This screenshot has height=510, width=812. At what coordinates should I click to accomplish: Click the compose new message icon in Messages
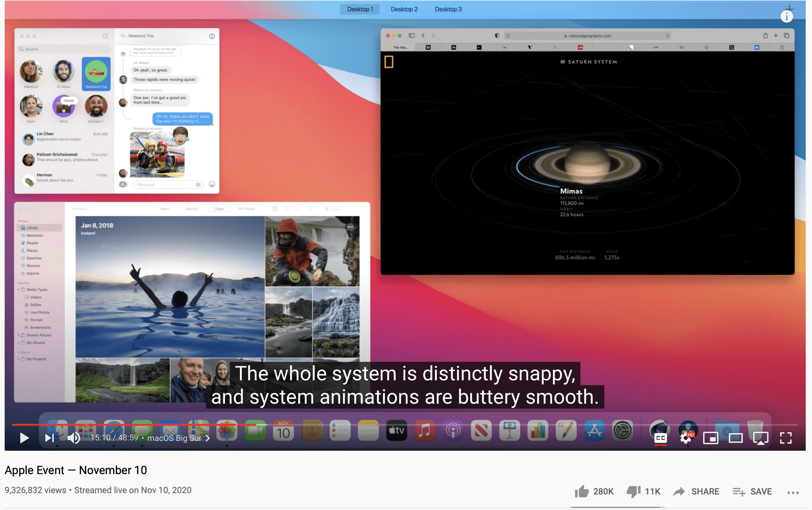pos(105,36)
